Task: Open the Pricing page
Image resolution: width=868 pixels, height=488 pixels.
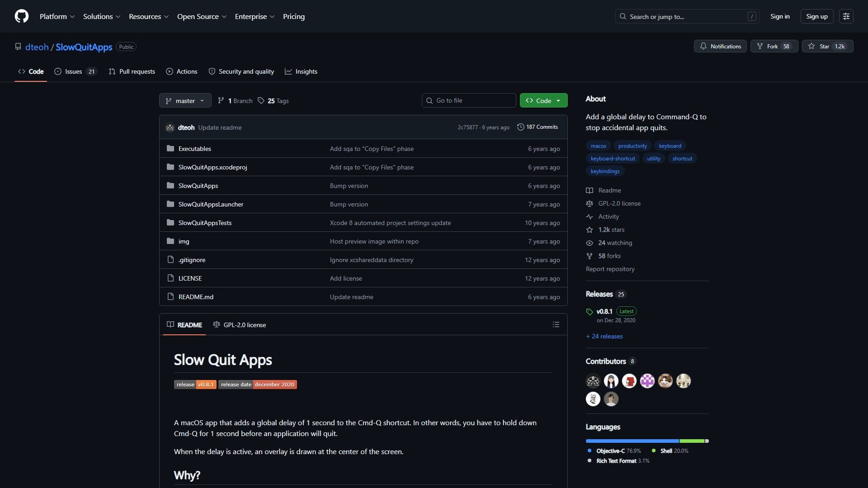Action: coord(294,16)
